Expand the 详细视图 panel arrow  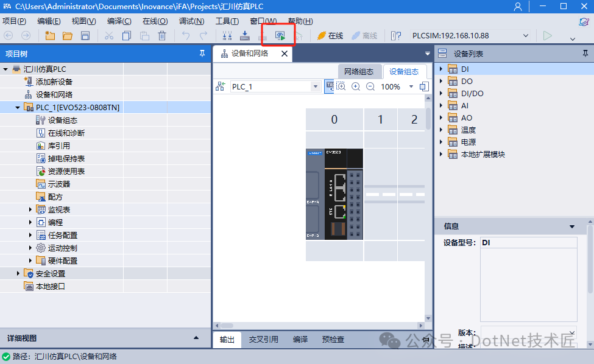point(196,338)
